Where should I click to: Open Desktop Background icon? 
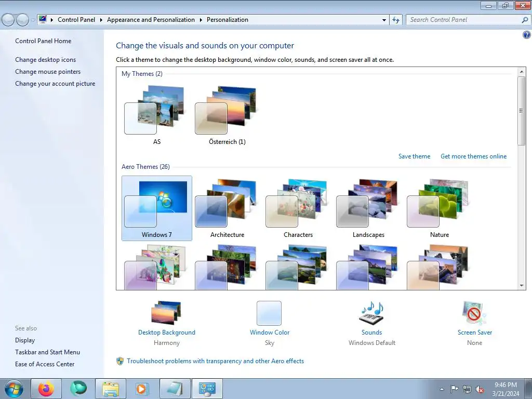166,313
